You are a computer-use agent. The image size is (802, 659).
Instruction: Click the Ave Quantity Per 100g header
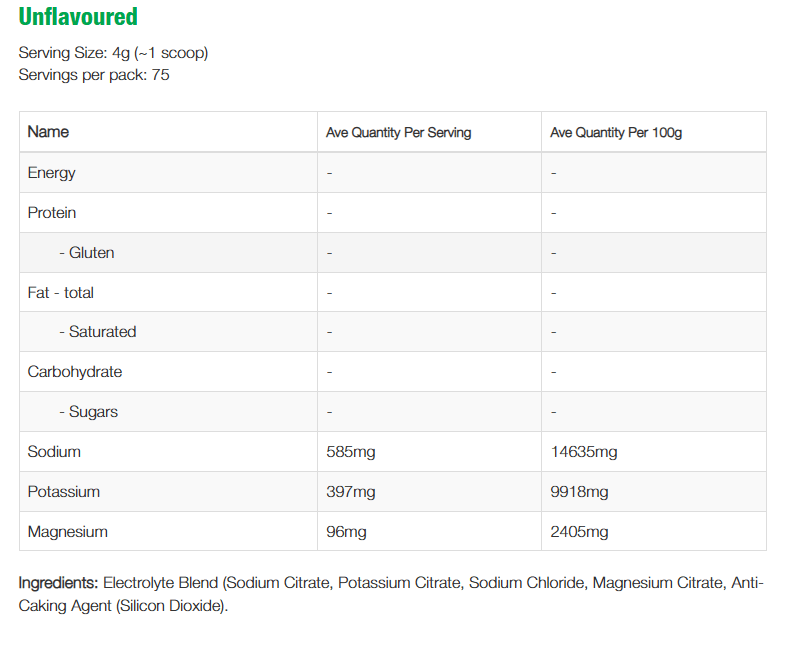616,132
